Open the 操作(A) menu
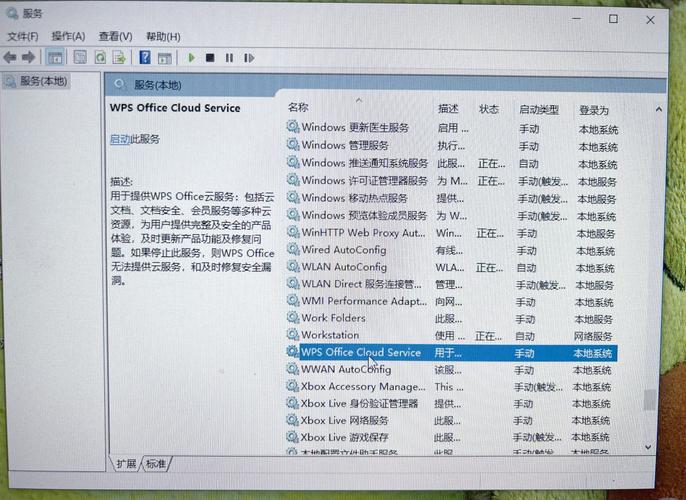Image resolution: width=686 pixels, height=500 pixels. point(68,36)
